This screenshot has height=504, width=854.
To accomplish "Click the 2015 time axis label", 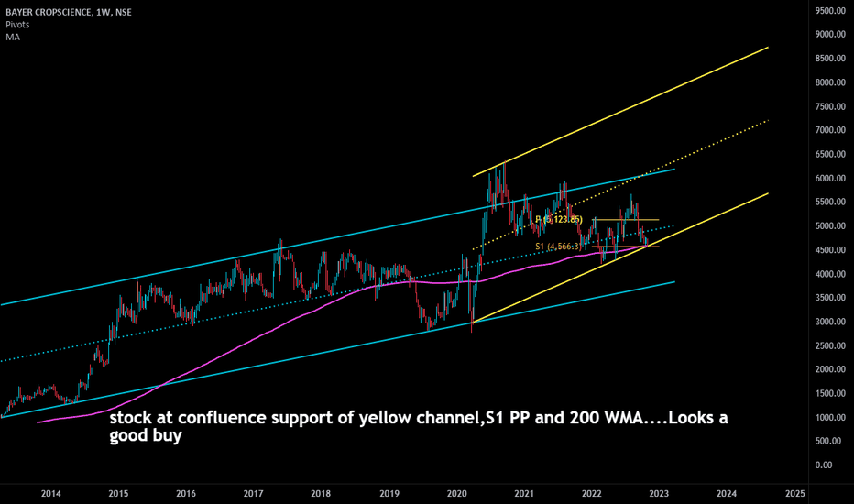I will (118, 494).
